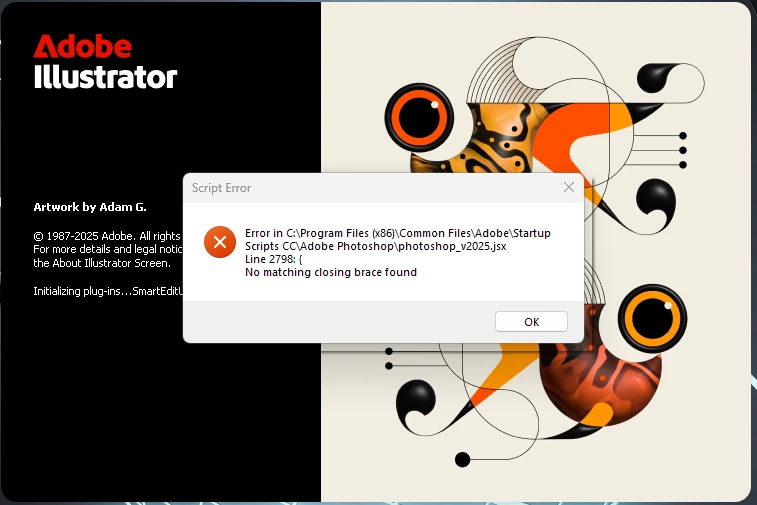Click the 'Script Error' dialog title
This screenshot has height=505, width=757.
tap(221, 188)
